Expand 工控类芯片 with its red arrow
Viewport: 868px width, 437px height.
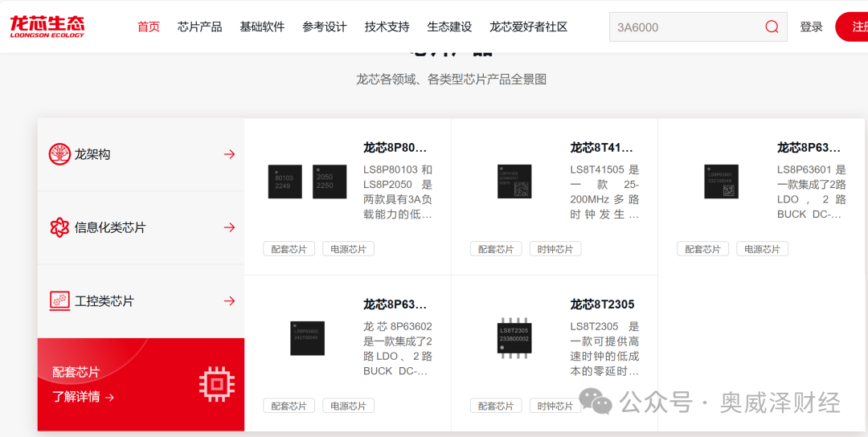(x=229, y=301)
